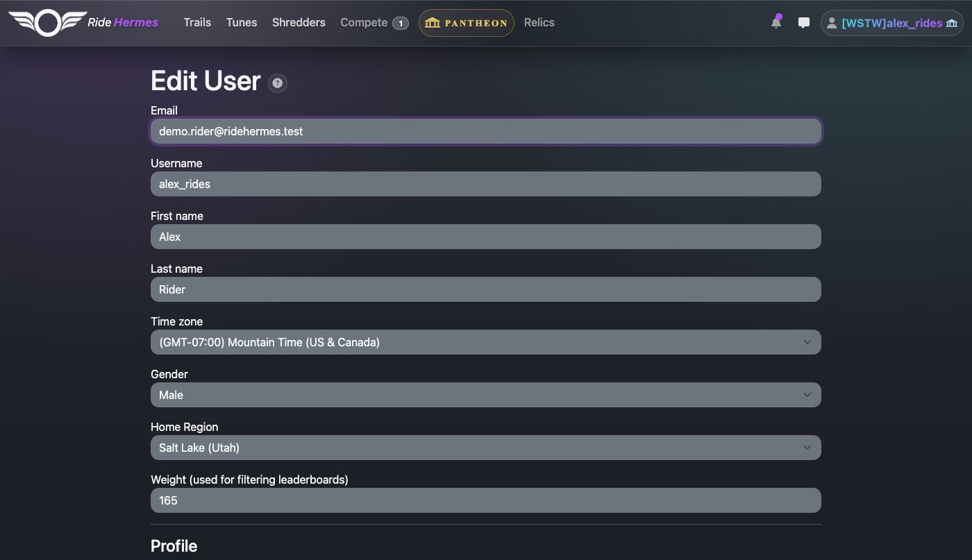Click into the Weight field

coord(486,500)
